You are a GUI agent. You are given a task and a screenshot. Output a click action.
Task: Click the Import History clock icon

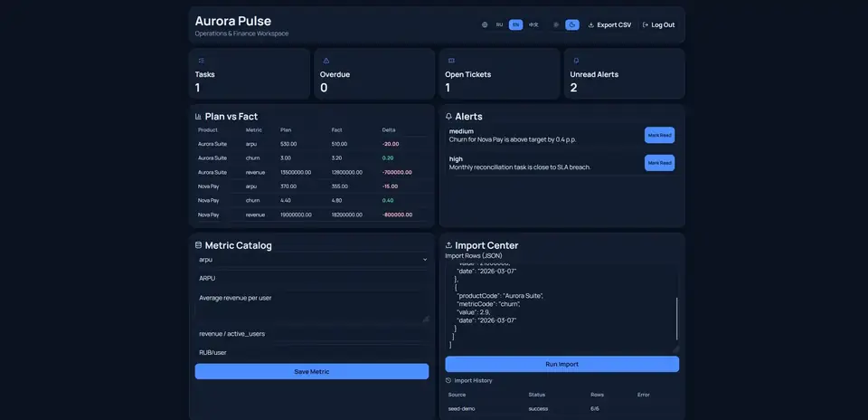(448, 381)
